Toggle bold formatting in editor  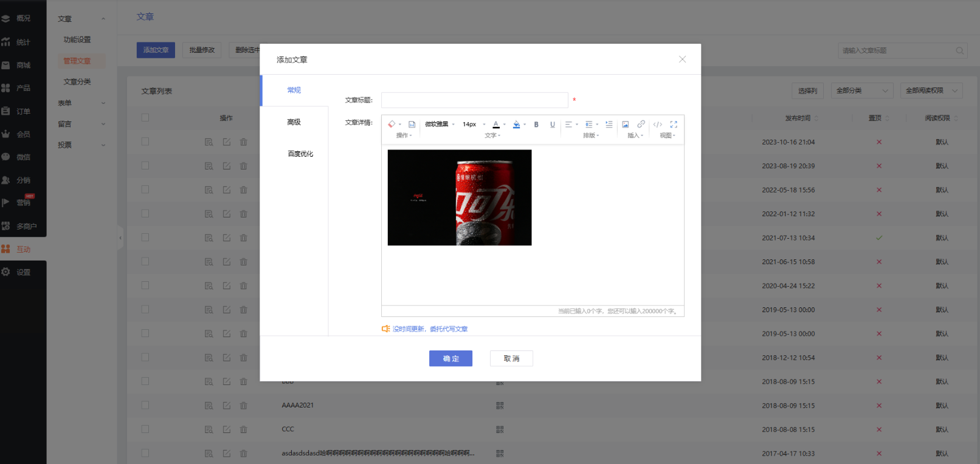[x=536, y=124]
